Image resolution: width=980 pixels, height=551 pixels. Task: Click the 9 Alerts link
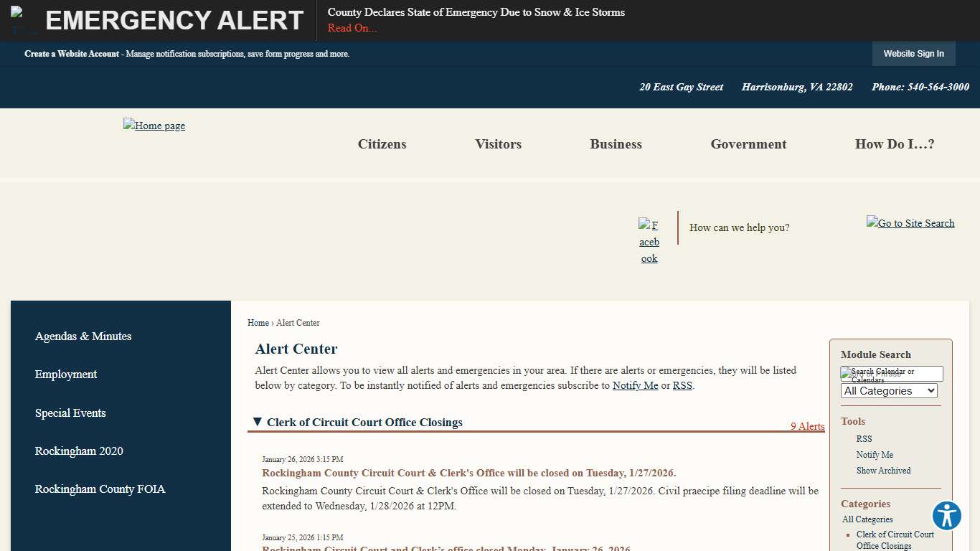pos(807,426)
